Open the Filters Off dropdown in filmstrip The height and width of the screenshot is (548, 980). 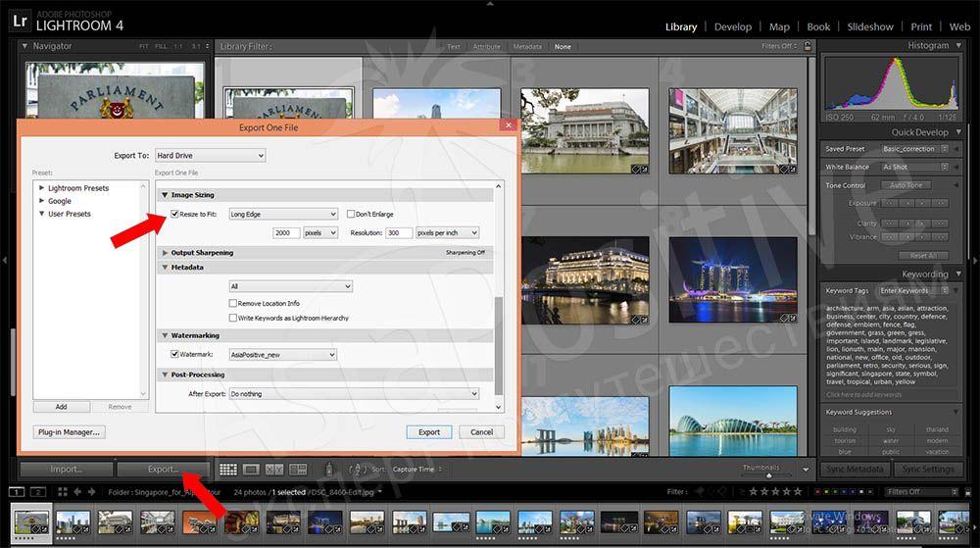pos(921,492)
